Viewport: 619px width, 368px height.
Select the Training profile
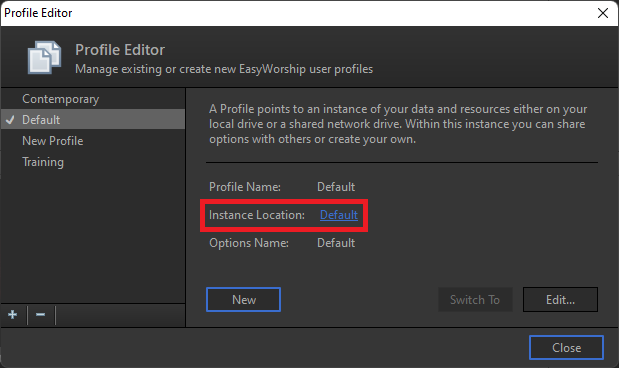click(93, 162)
